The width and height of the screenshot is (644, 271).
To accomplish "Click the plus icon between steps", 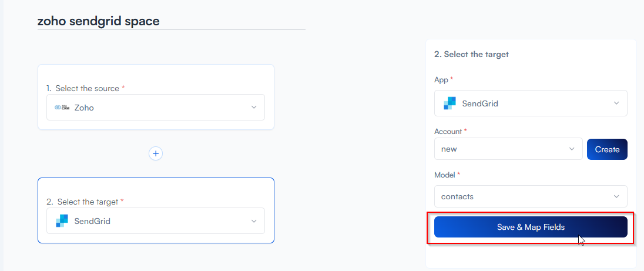I will coord(156,153).
